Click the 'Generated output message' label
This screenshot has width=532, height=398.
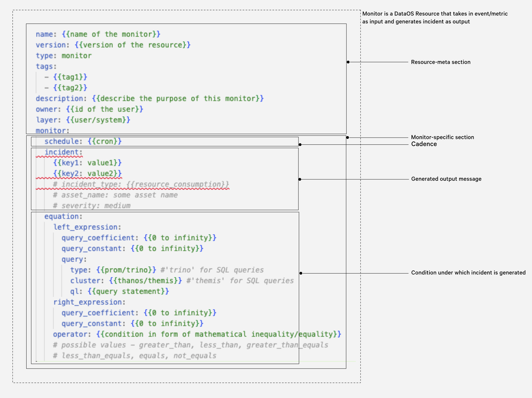tap(446, 179)
